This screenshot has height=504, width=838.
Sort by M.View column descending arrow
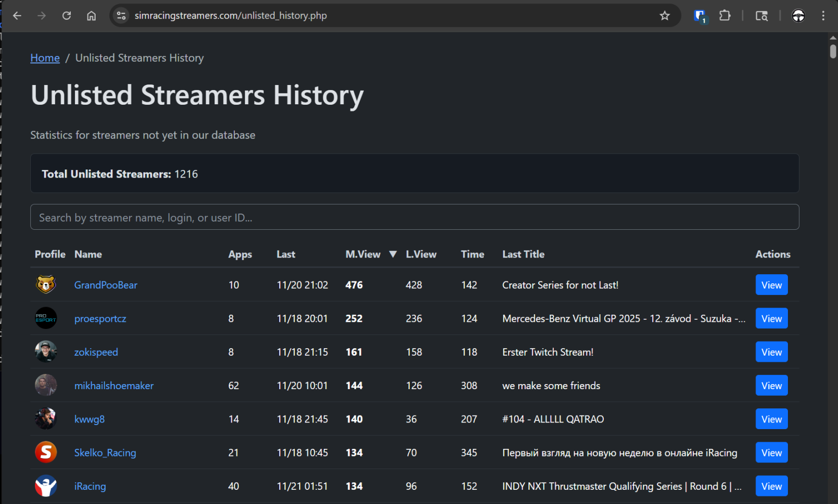point(393,254)
